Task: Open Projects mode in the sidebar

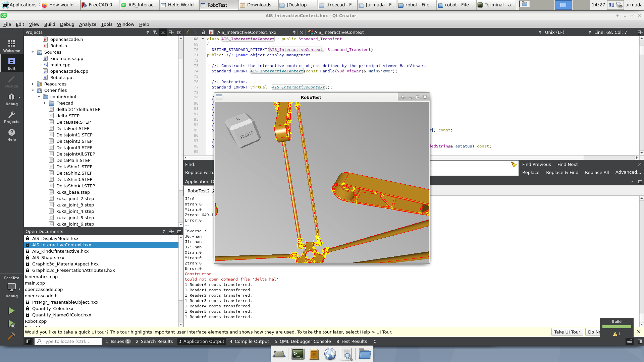Action: click(11, 117)
